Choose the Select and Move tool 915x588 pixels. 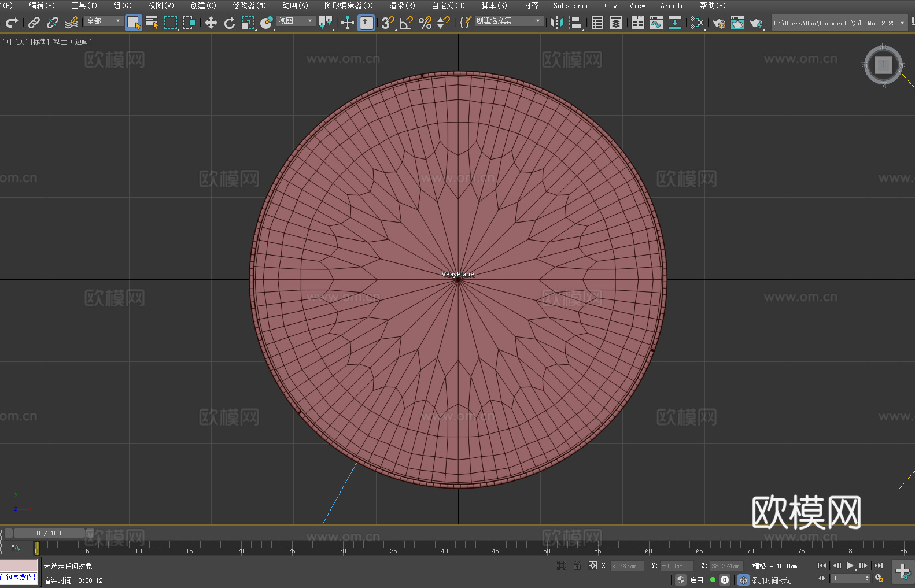(211, 23)
